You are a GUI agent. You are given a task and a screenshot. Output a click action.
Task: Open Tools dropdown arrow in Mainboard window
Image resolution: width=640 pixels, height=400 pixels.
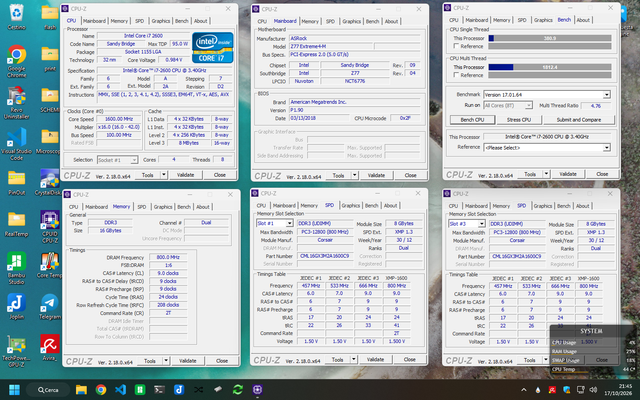point(355,176)
